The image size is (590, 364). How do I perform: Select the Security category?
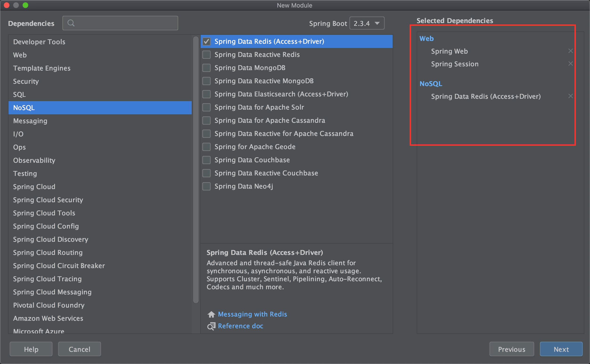point(26,81)
